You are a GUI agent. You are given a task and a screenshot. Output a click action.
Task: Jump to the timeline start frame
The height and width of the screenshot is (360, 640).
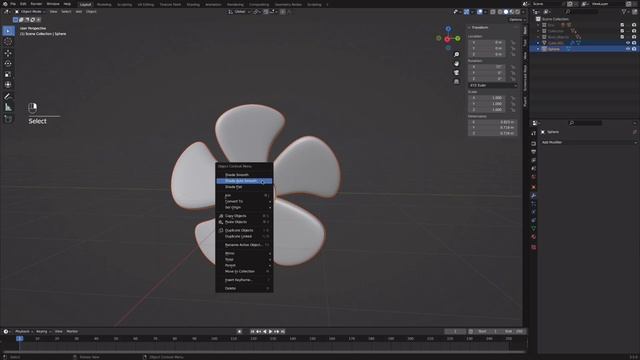[x=253, y=332]
